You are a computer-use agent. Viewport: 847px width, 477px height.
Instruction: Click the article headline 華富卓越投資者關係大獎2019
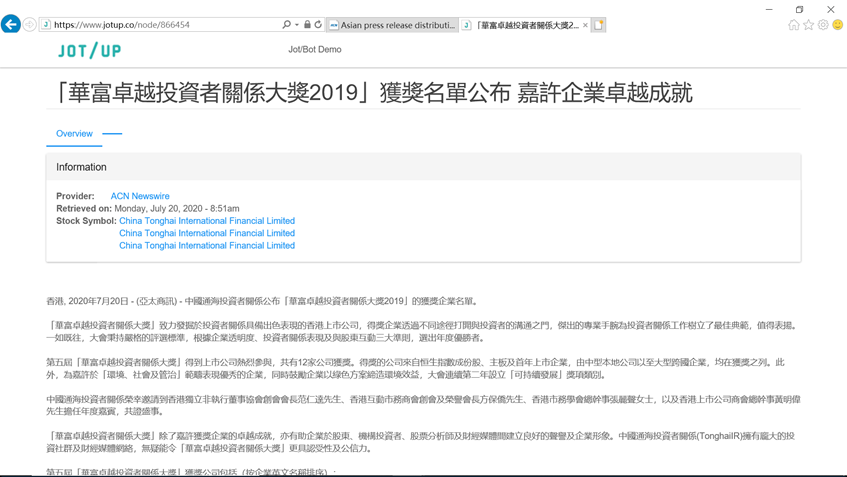[374, 93]
